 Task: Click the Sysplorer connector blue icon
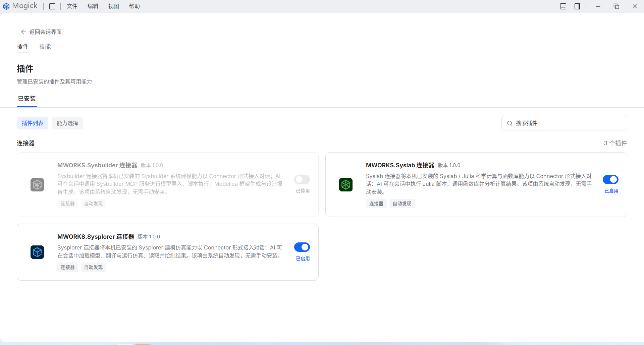(37, 252)
